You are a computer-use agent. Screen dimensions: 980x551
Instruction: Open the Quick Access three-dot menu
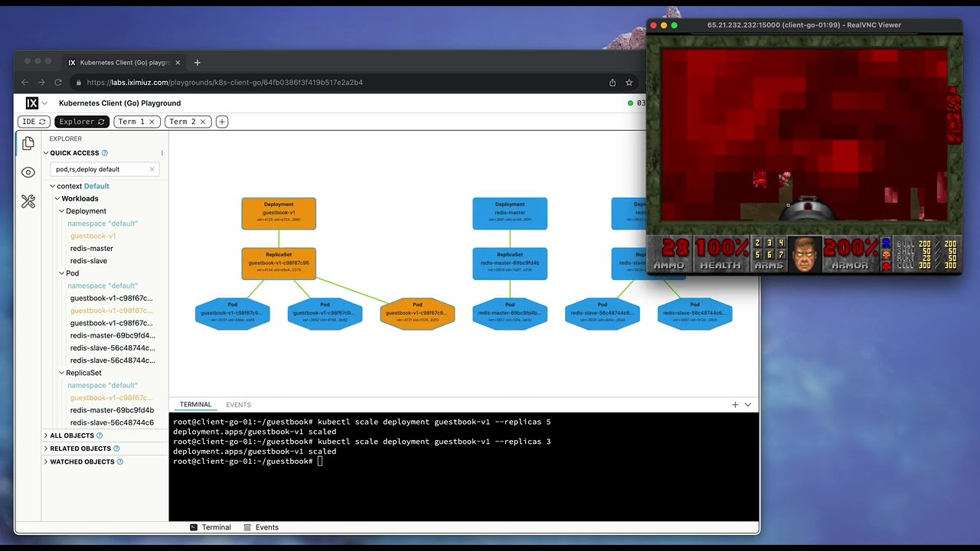162,153
